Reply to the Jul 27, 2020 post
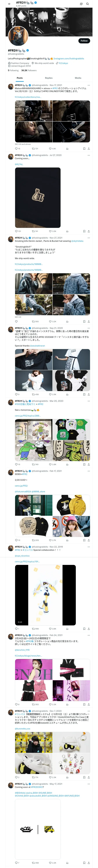The height and width of the screenshot is (868, 98). (x=16, y=231)
